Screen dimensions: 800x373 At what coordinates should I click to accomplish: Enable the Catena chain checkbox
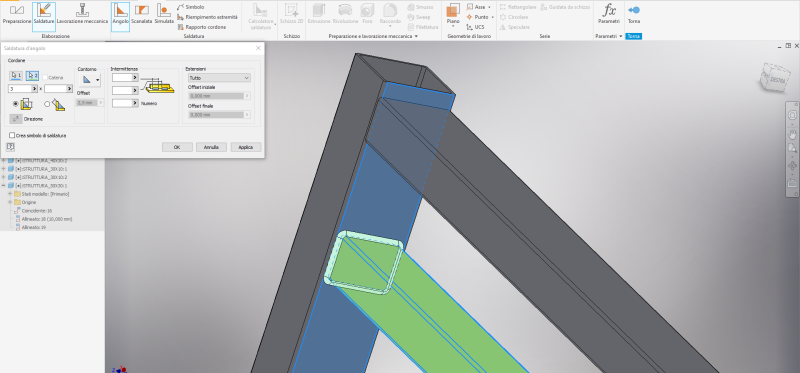coord(45,77)
